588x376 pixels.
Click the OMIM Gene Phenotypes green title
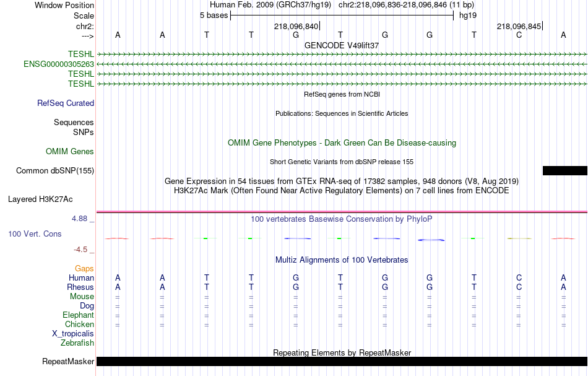point(342,143)
